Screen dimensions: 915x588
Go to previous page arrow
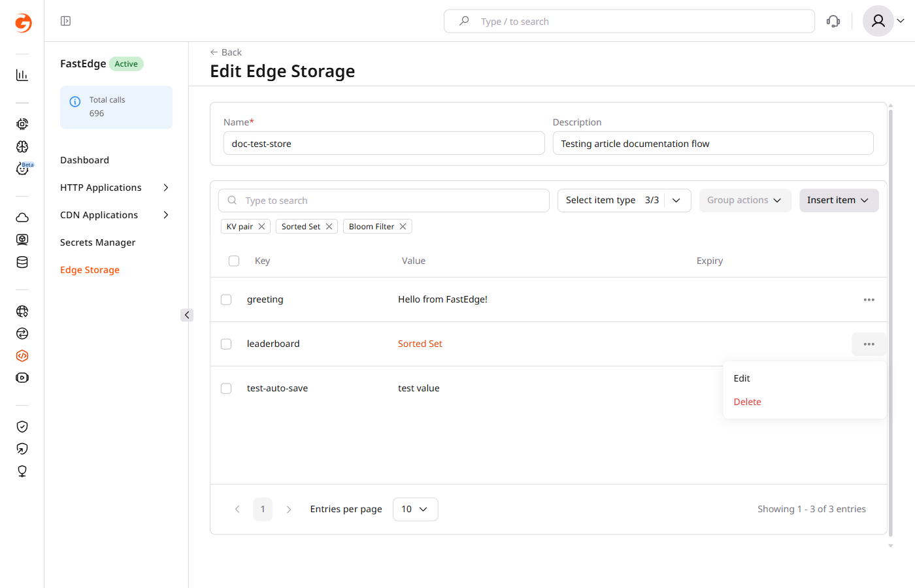[237, 510]
